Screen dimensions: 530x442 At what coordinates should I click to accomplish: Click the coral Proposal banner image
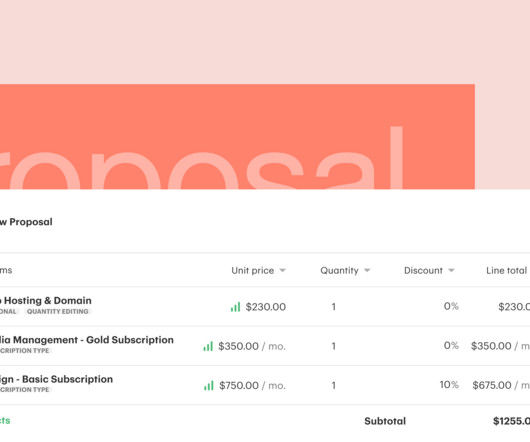[237, 137]
